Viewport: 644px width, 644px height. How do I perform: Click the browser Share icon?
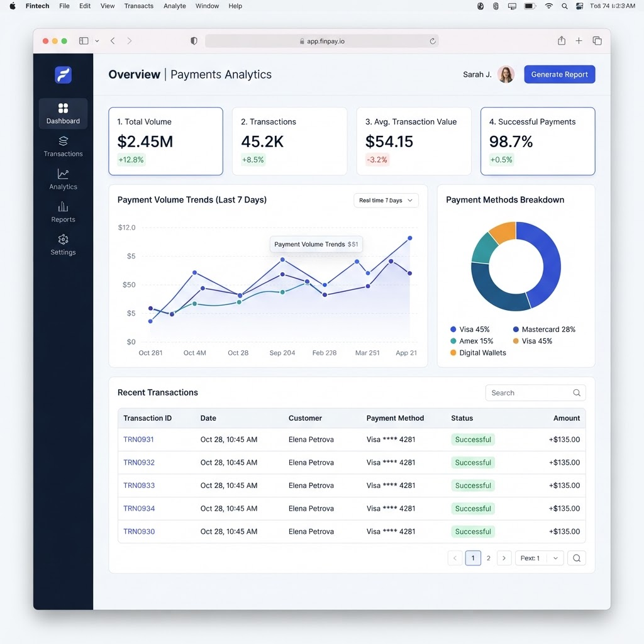(x=562, y=40)
